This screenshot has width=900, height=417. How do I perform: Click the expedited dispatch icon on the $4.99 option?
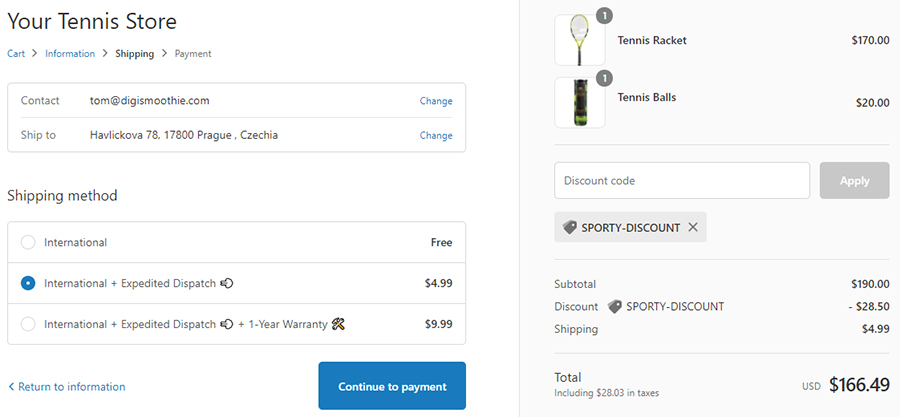227,283
